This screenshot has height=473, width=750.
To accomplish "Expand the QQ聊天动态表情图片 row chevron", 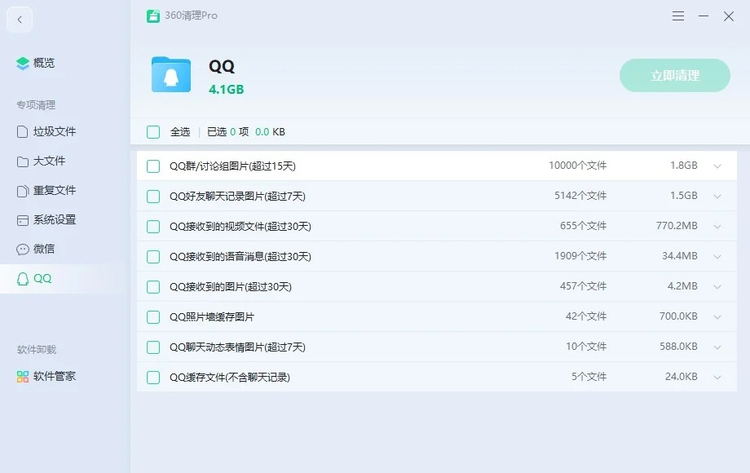I will (717, 347).
